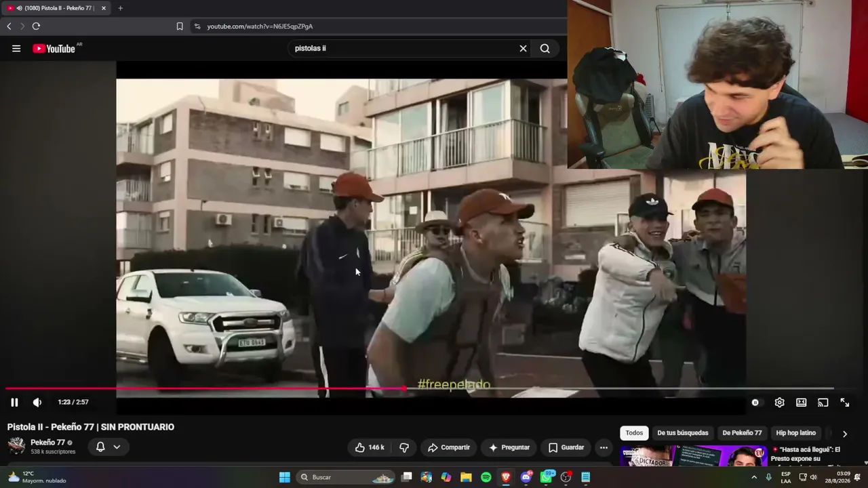Like the video with the thumbs-up button
Viewport: 868px width, 488px height.
370,447
